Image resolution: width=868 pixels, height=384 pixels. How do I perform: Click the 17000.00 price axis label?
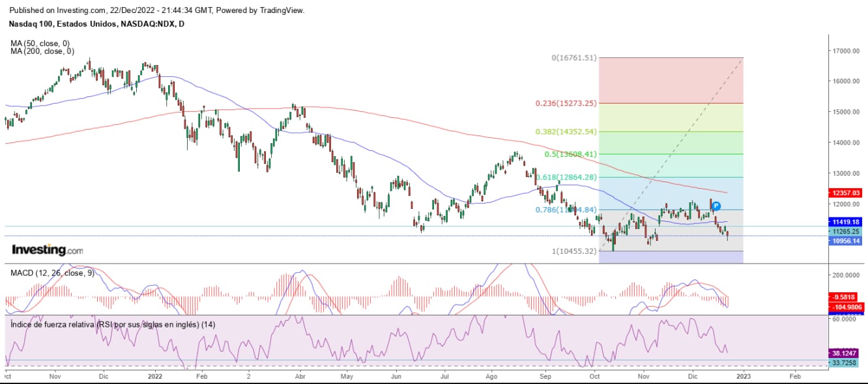[x=846, y=51]
